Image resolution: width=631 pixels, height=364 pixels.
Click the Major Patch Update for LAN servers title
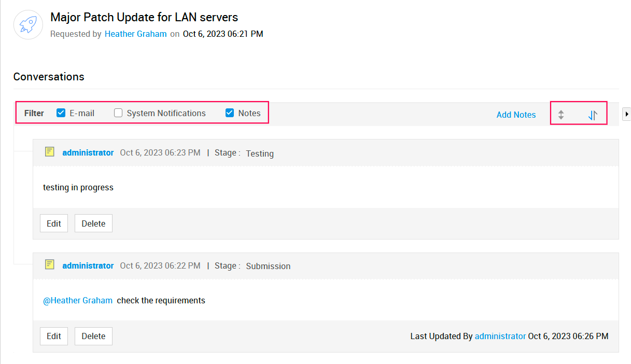(x=144, y=17)
